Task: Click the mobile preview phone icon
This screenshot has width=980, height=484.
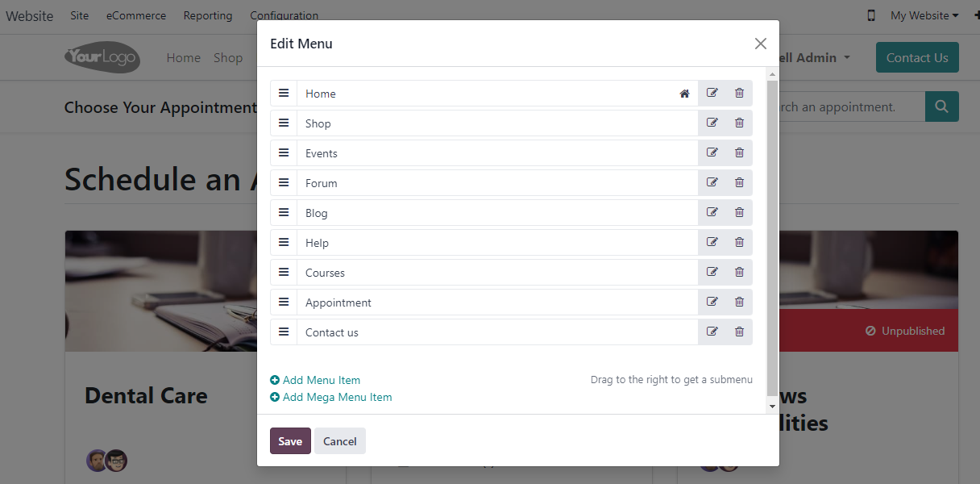Action: pyautogui.click(x=871, y=15)
